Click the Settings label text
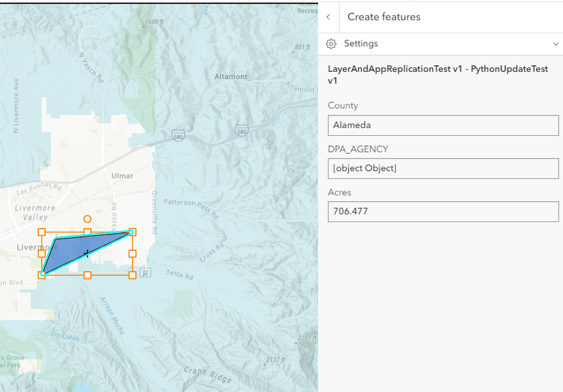The width and height of the screenshot is (563, 392). pyautogui.click(x=361, y=44)
